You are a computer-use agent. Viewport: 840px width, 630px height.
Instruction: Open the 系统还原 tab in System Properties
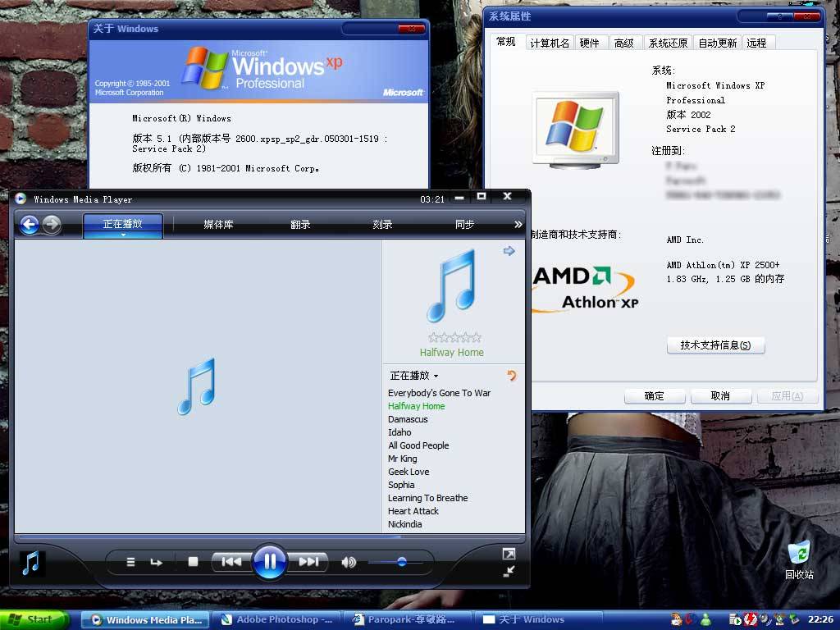[x=668, y=43]
